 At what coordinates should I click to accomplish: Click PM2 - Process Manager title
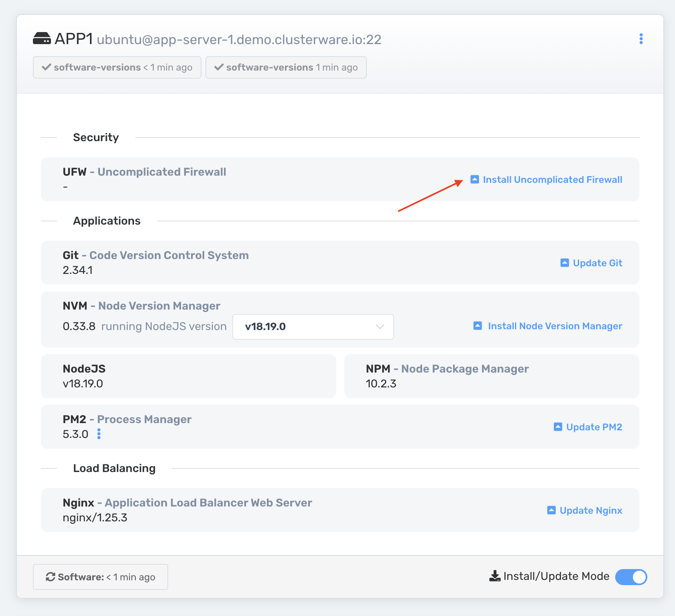point(127,419)
